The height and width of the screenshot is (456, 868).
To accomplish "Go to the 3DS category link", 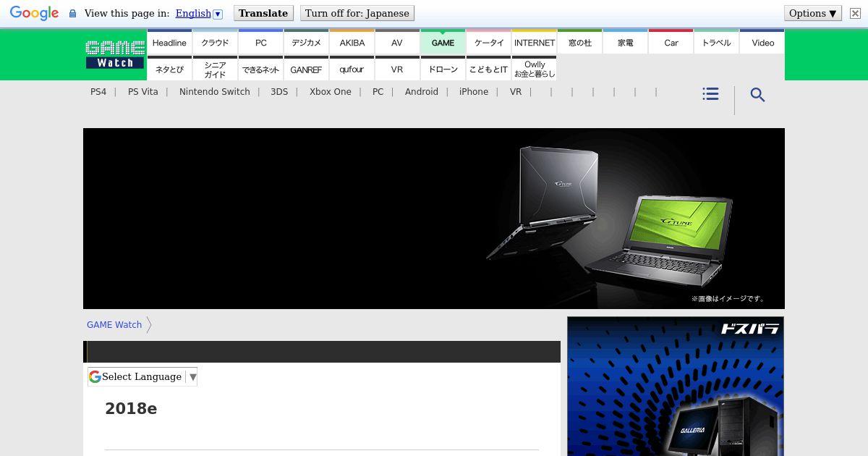I will tap(279, 92).
